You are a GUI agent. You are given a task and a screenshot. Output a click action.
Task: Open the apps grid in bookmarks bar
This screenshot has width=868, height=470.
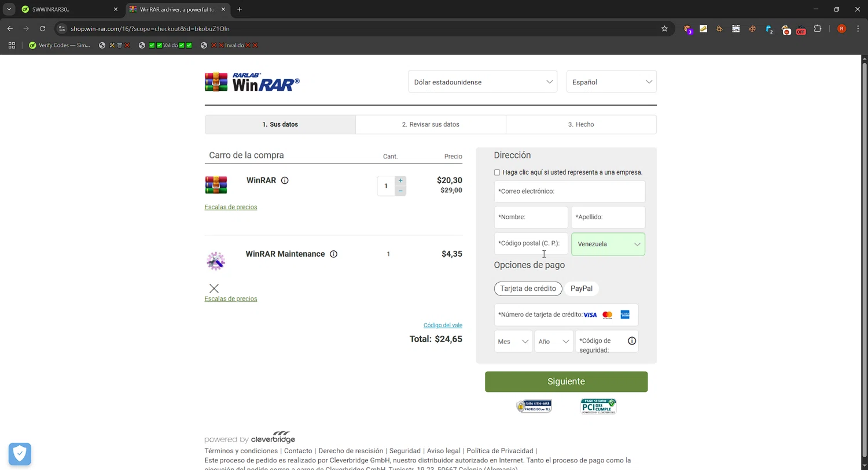click(x=12, y=45)
